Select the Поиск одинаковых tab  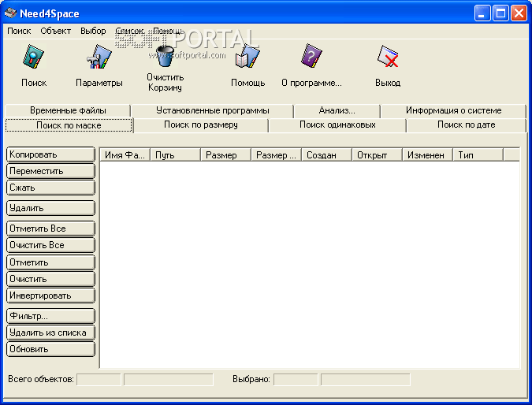[x=337, y=124]
